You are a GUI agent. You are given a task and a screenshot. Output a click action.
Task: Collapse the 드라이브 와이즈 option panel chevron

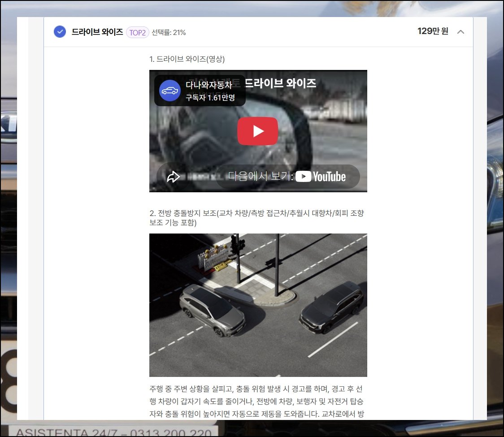461,31
